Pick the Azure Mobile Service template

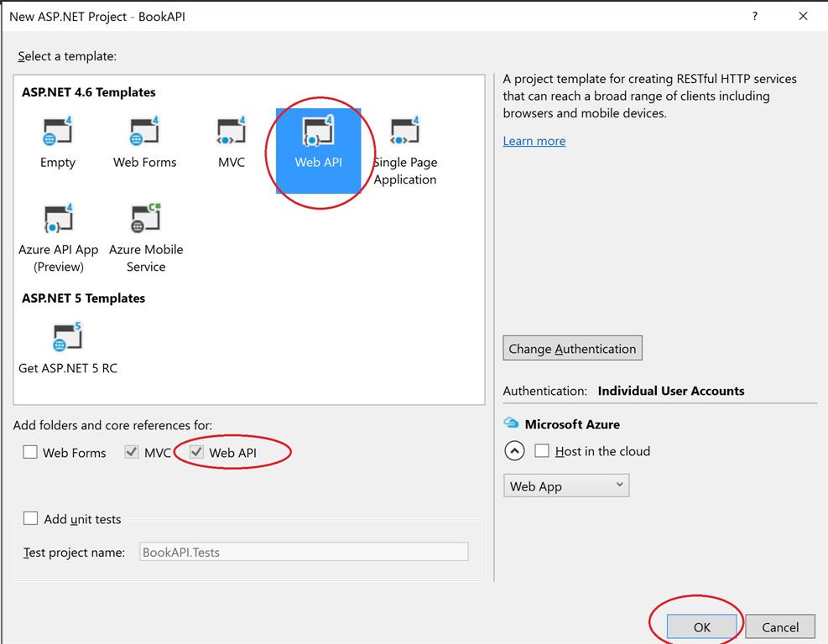(x=146, y=220)
